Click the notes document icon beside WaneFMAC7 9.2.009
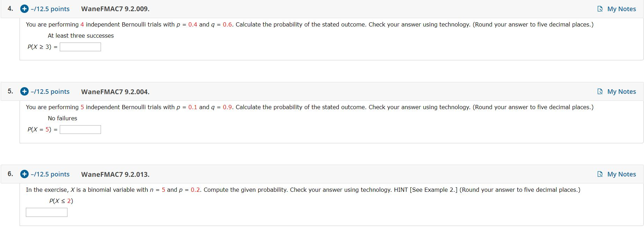Viewport: 644px width, 227px height. click(599, 9)
